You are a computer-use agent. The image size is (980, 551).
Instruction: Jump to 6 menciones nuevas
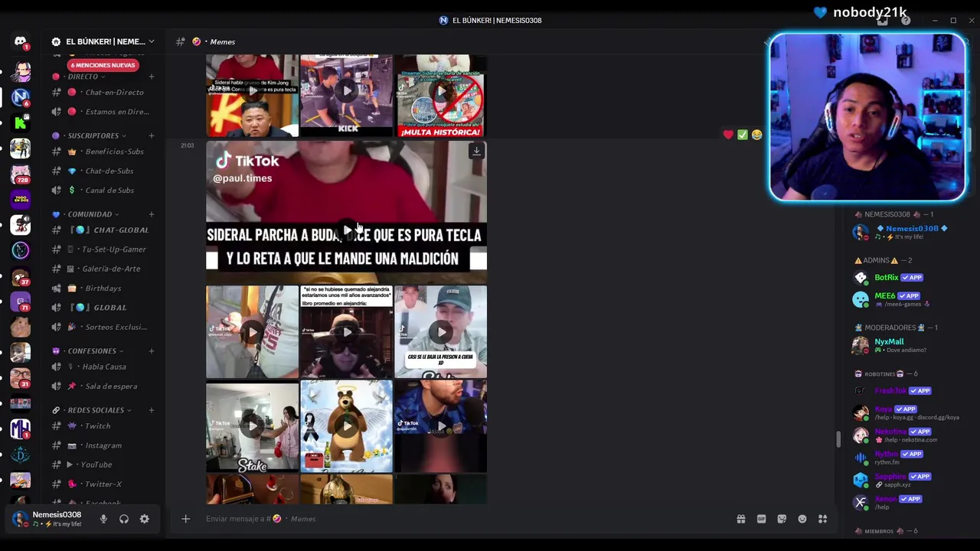pyautogui.click(x=103, y=65)
